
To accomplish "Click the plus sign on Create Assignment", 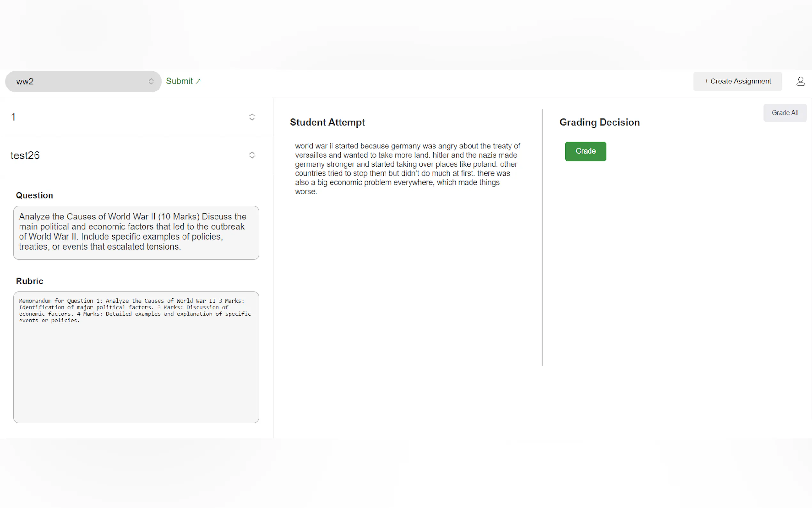I will coord(706,81).
